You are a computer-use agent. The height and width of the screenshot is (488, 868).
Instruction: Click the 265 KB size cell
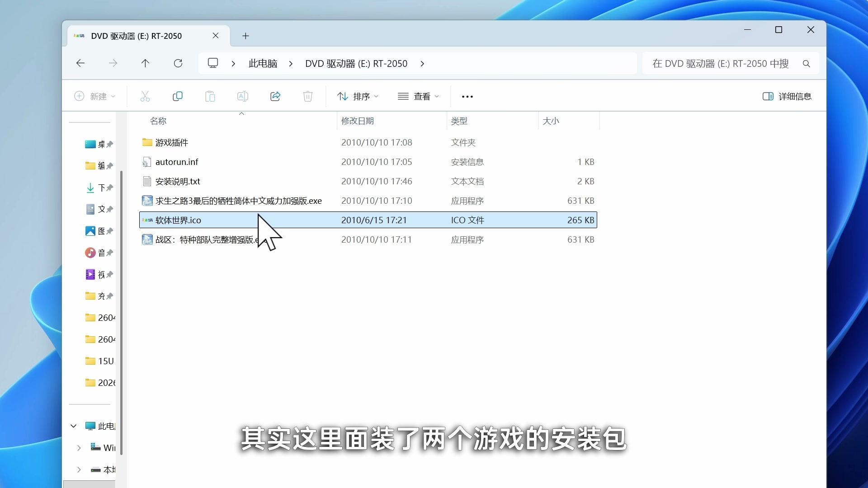(x=581, y=220)
